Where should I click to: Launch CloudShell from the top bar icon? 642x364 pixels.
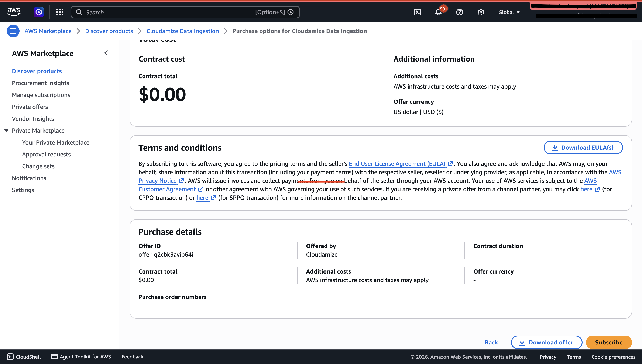pos(417,12)
